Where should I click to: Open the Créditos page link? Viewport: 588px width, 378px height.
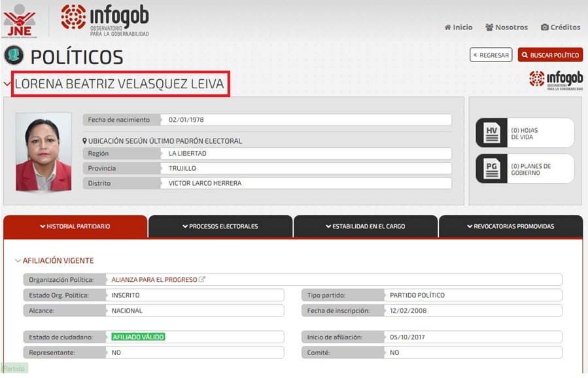pos(561,27)
